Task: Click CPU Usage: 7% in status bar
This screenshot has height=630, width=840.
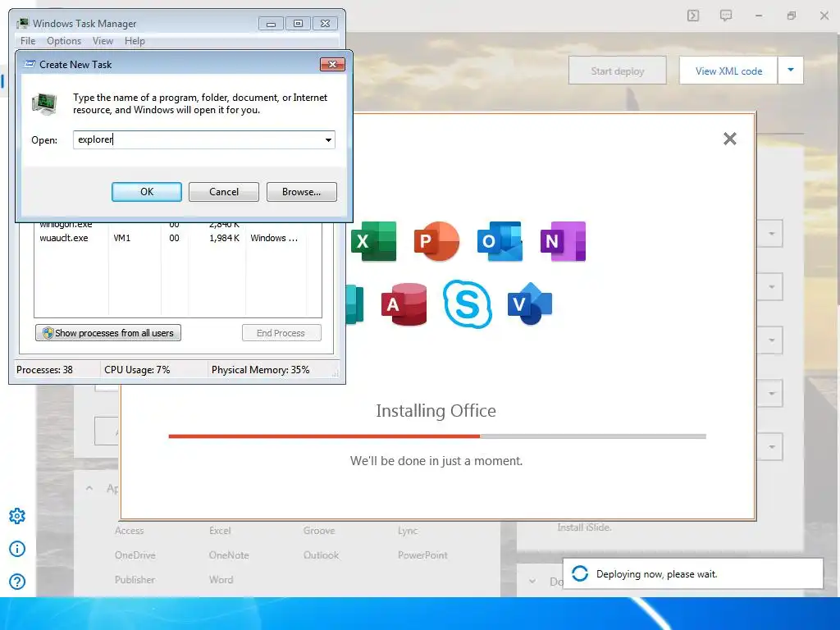Action: [137, 370]
